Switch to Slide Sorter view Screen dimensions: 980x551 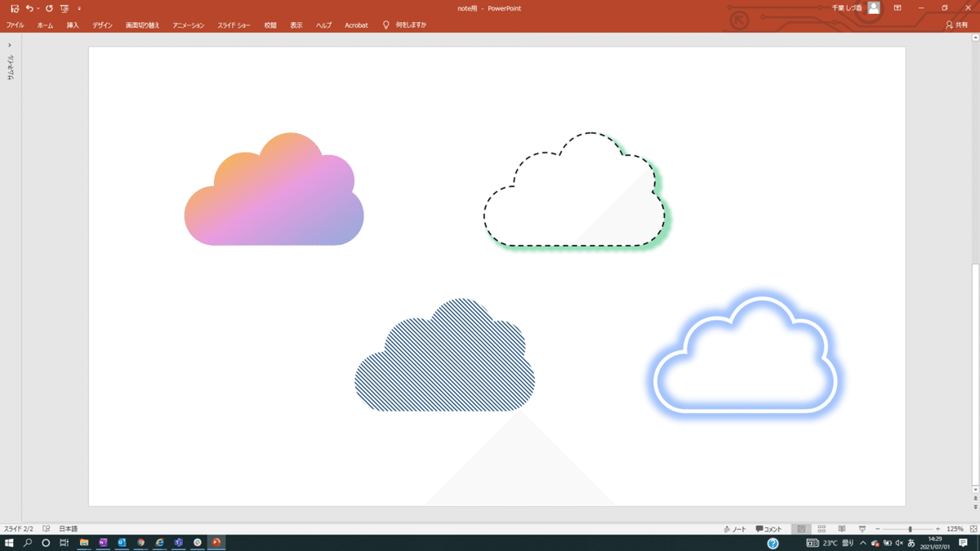click(x=822, y=529)
